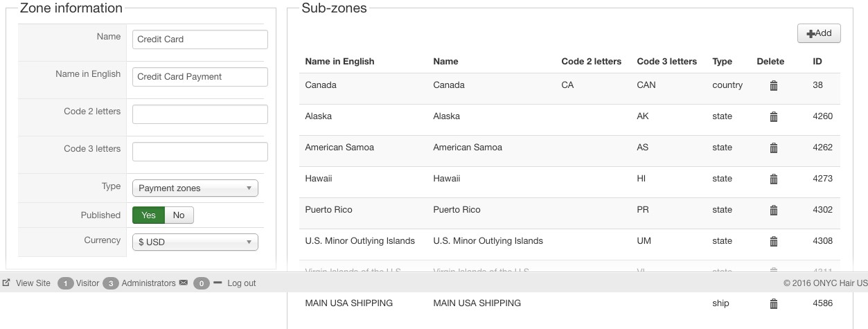Delete the Canada sub-zone row
This screenshot has height=329, width=868.
[774, 86]
